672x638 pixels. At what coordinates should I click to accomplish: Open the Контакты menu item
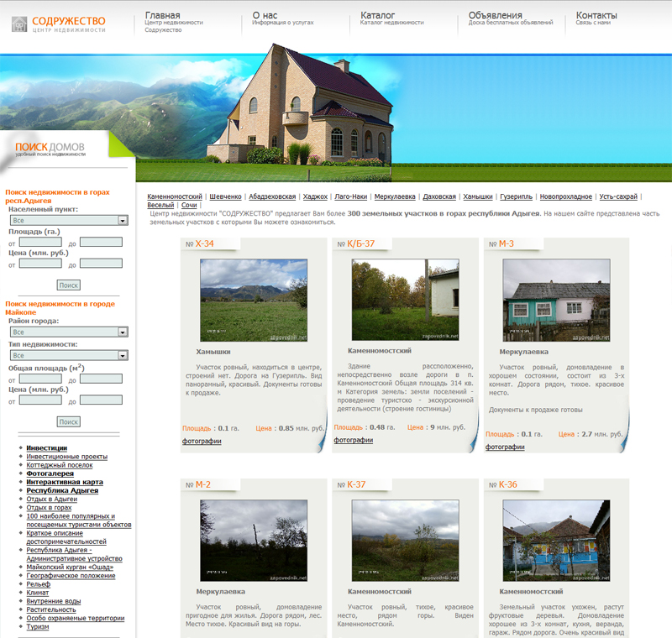coord(596,15)
